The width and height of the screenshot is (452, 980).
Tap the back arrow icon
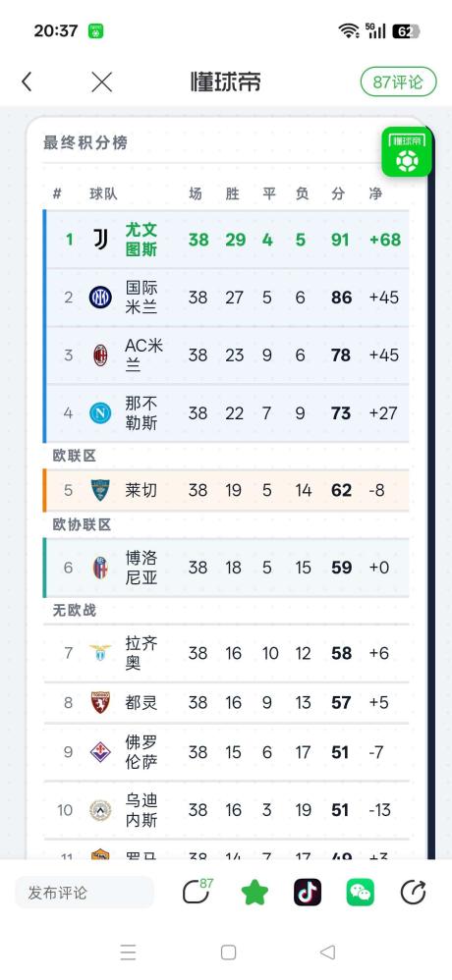coord(27,82)
